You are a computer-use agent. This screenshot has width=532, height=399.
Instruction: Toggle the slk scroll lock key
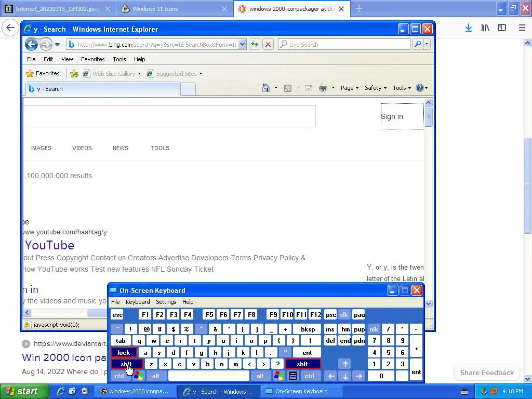pyautogui.click(x=344, y=314)
